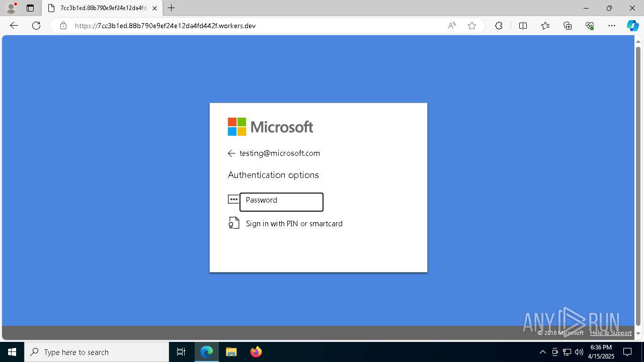The width and height of the screenshot is (644, 362).
Task: Open Settings and more ellipsis menu
Action: pos(612,26)
